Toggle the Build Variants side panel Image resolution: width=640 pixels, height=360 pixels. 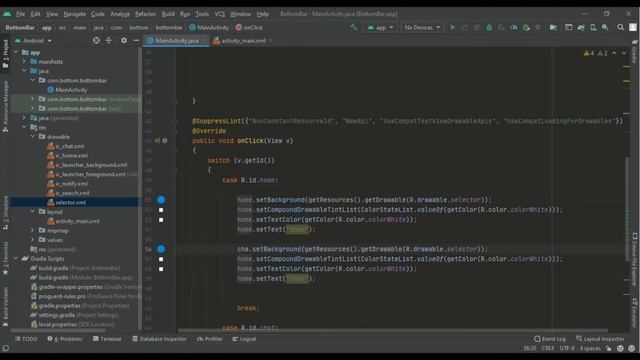pos(5,306)
